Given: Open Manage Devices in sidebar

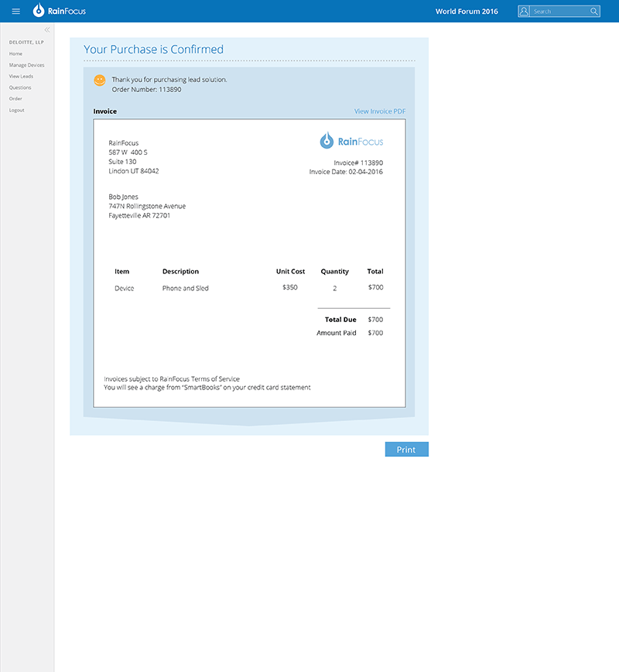Looking at the screenshot, I should (26, 65).
